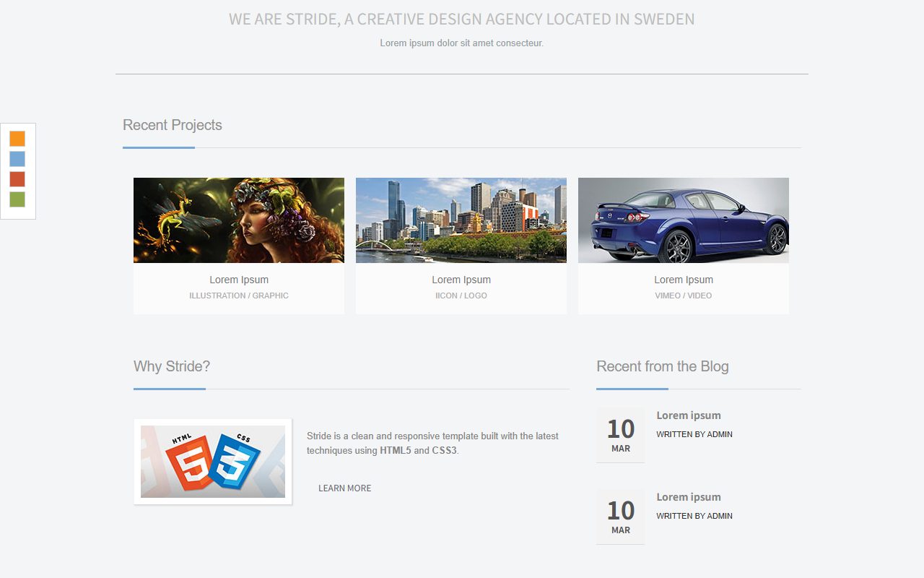924x578 pixels.
Task: Select the red color swatch
Action: (17, 179)
